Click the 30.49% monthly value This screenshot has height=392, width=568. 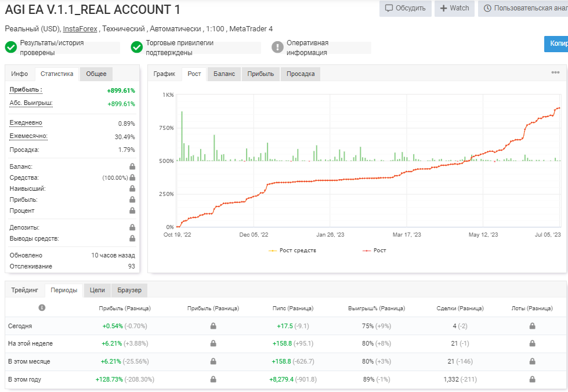coord(125,137)
